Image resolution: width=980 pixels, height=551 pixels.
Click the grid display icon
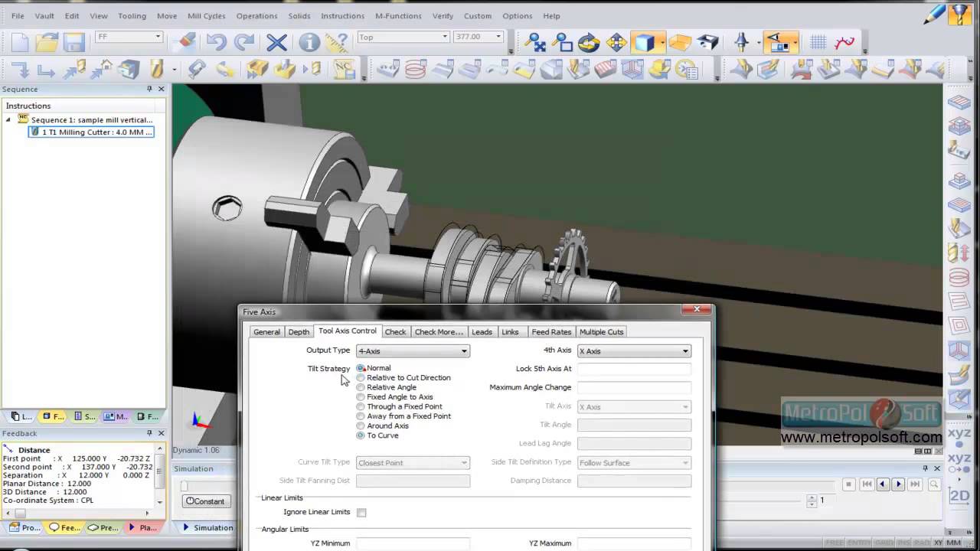pos(818,42)
